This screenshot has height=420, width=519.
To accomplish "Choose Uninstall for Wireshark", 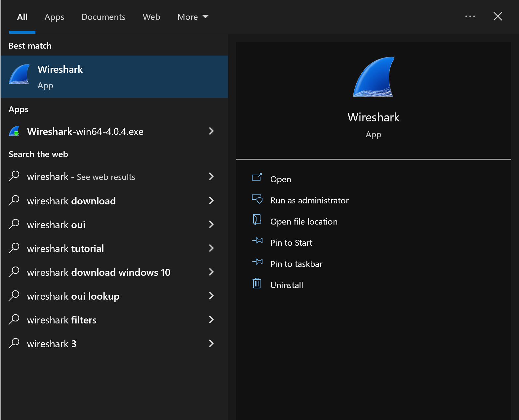I will 287,285.
